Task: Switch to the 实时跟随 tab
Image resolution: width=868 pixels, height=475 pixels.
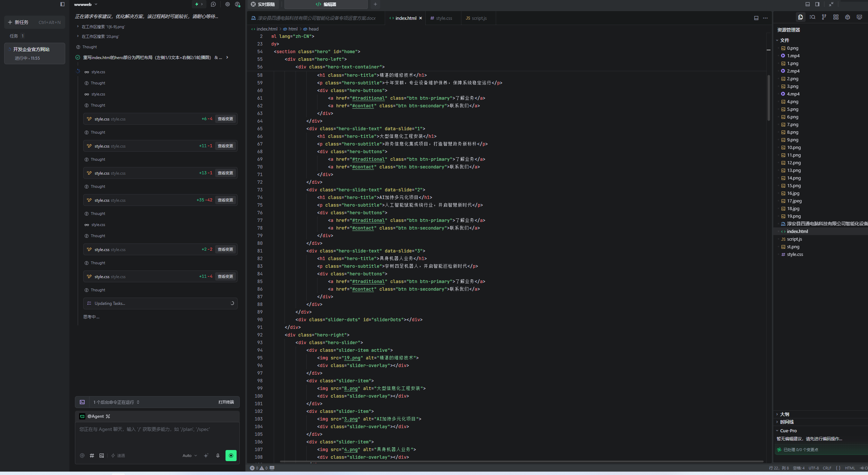Action: tap(263, 4)
